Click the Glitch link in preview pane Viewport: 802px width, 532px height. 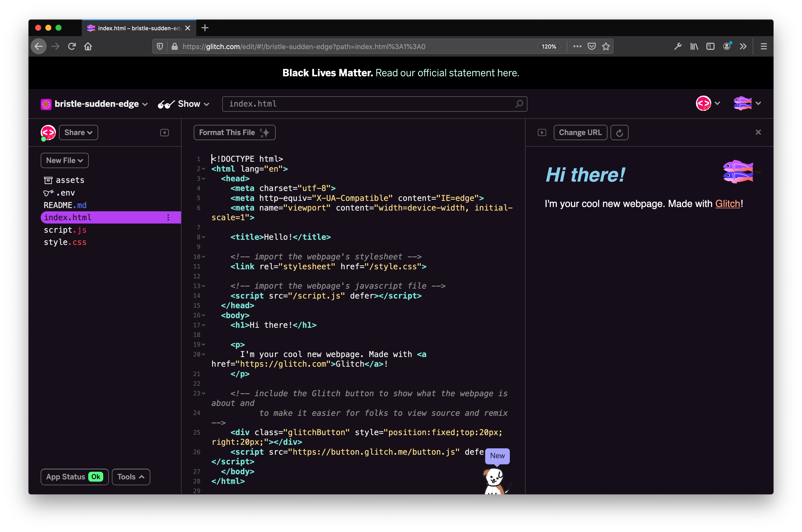[727, 203]
